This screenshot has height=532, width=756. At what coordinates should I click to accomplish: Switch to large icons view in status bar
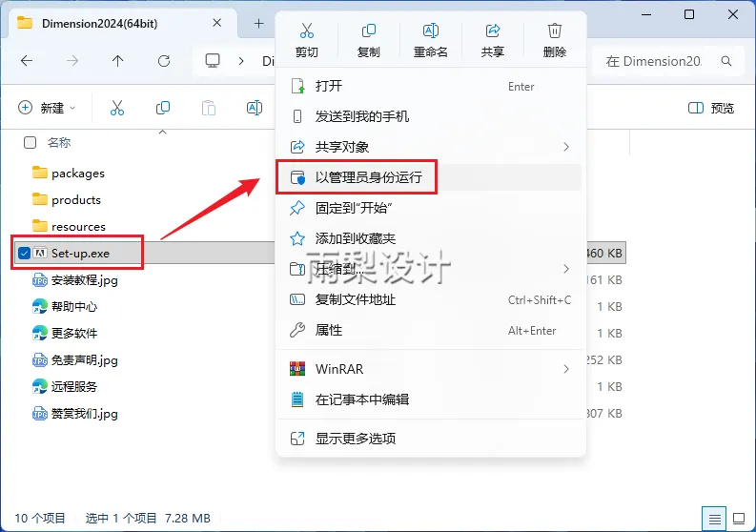[739, 519]
